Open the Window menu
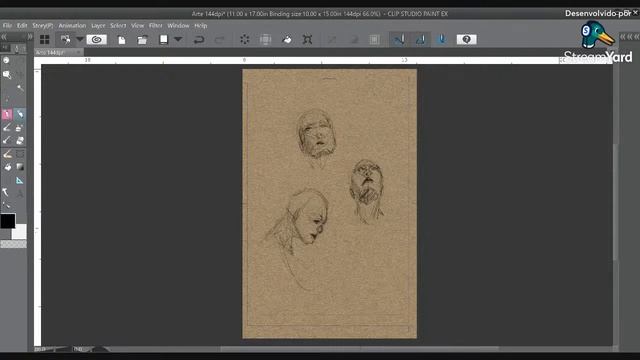The width and height of the screenshot is (640, 360). [x=178, y=25]
